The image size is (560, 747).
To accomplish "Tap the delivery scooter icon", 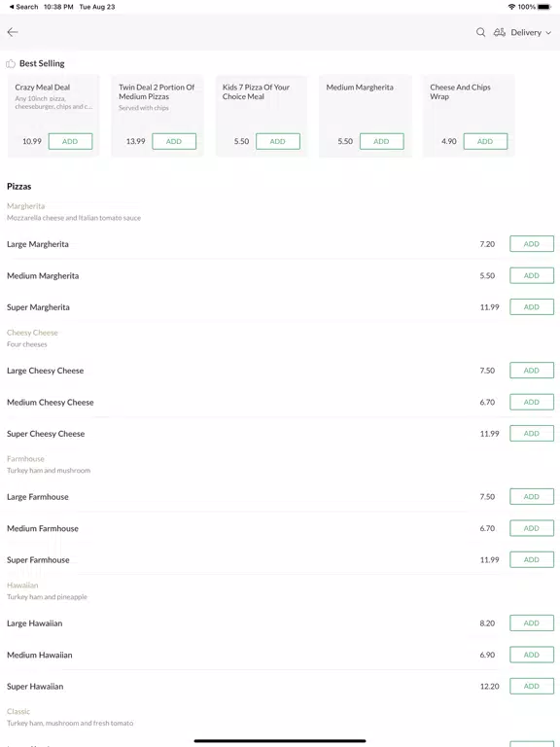I will point(499,32).
